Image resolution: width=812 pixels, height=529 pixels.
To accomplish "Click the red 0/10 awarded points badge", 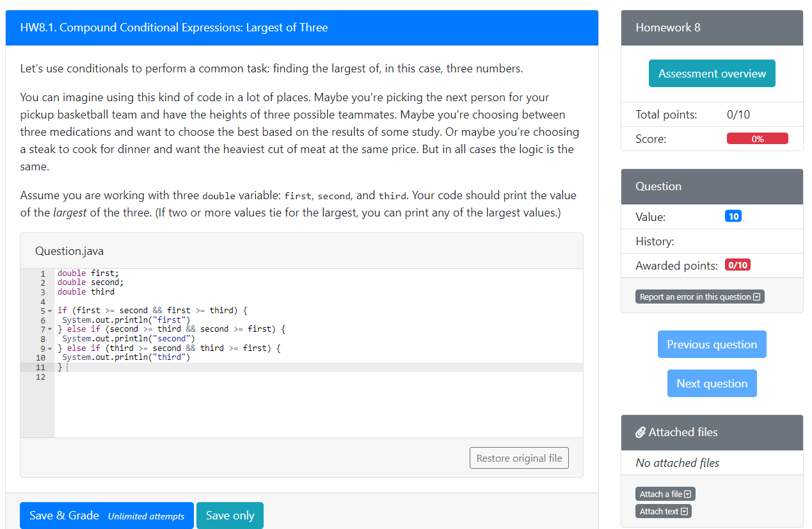I will [x=738, y=265].
